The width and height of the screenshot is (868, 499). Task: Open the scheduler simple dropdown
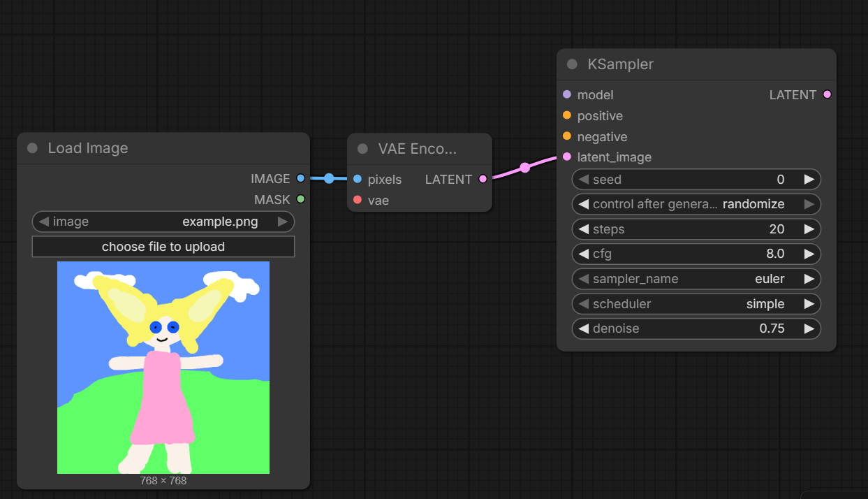point(696,304)
